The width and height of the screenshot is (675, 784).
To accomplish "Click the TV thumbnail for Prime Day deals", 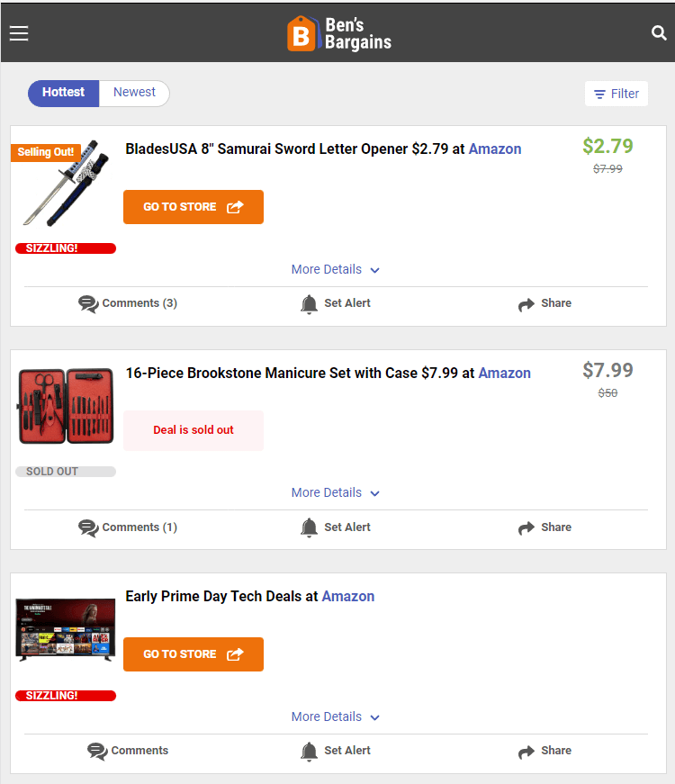I will [x=65, y=630].
